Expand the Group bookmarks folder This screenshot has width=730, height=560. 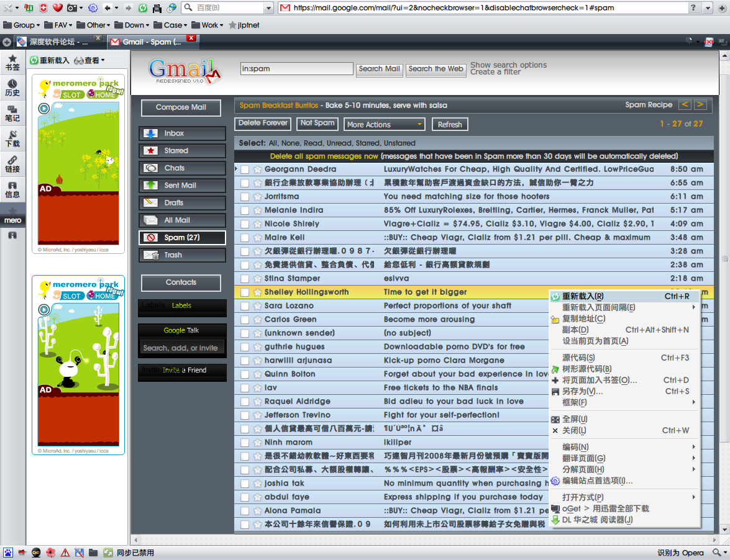(21, 25)
